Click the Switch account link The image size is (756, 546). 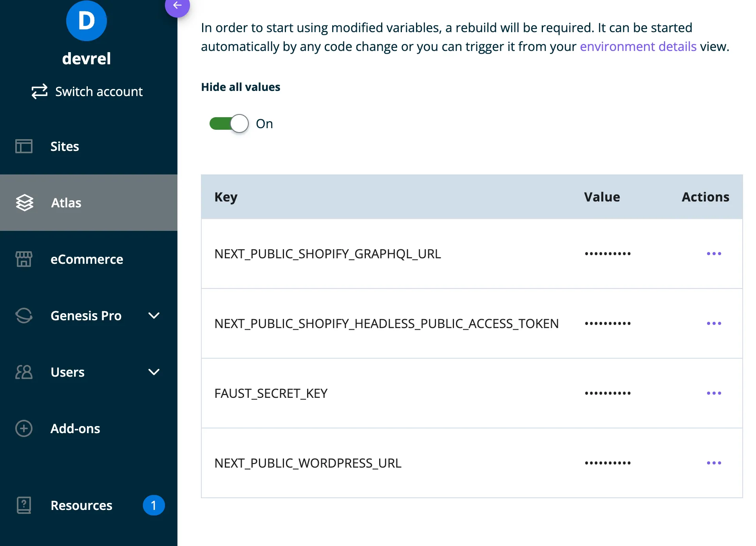(99, 91)
